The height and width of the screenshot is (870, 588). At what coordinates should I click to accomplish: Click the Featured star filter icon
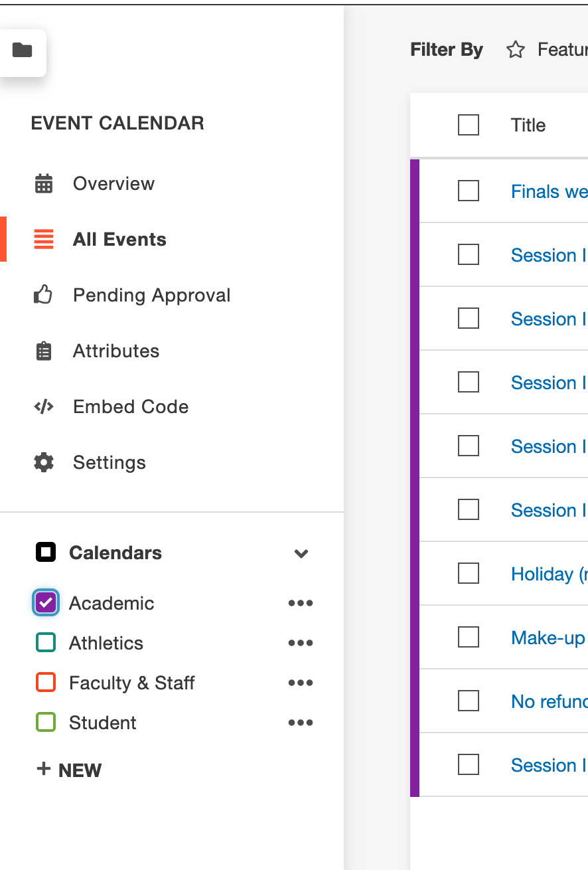[516, 50]
